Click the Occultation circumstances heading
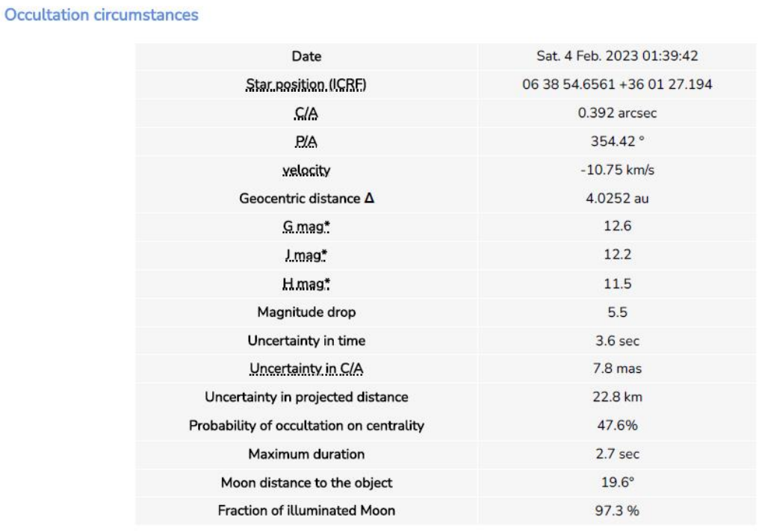 pyautogui.click(x=101, y=15)
